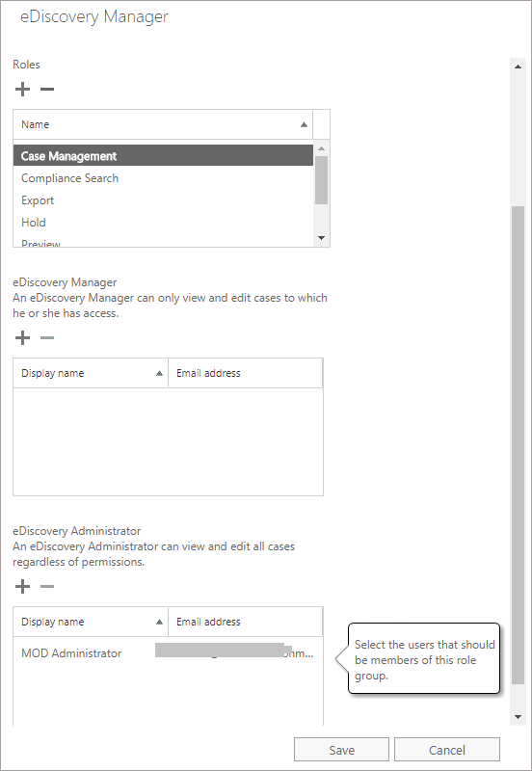This screenshot has height=771, width=532.
Task: Sort roles by the Name column header
Action: [x=163, y=124]
